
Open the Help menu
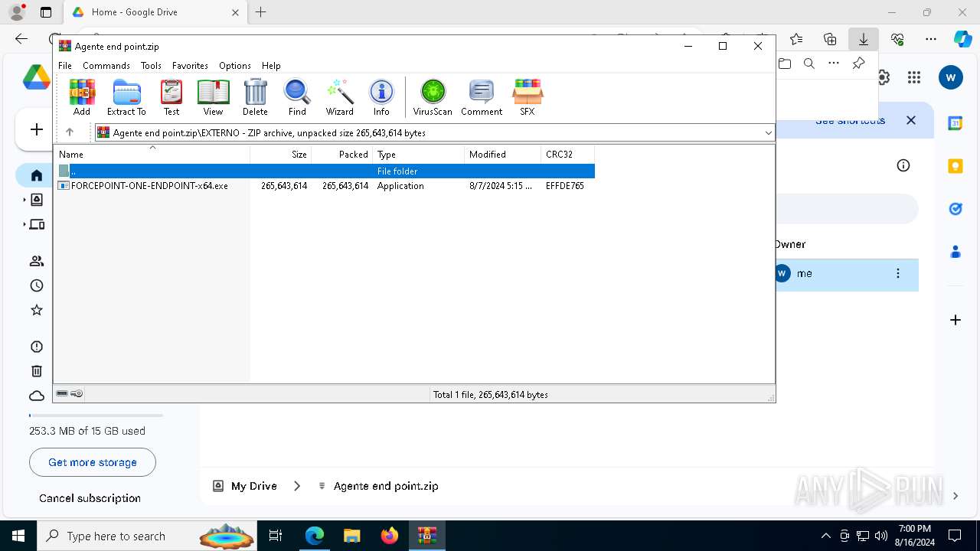[x=271, y=66]
